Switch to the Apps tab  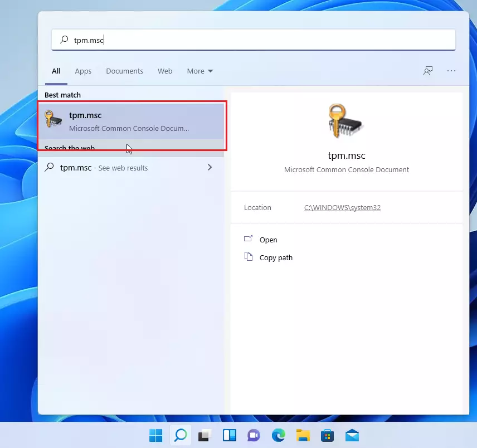pos(83,71)
